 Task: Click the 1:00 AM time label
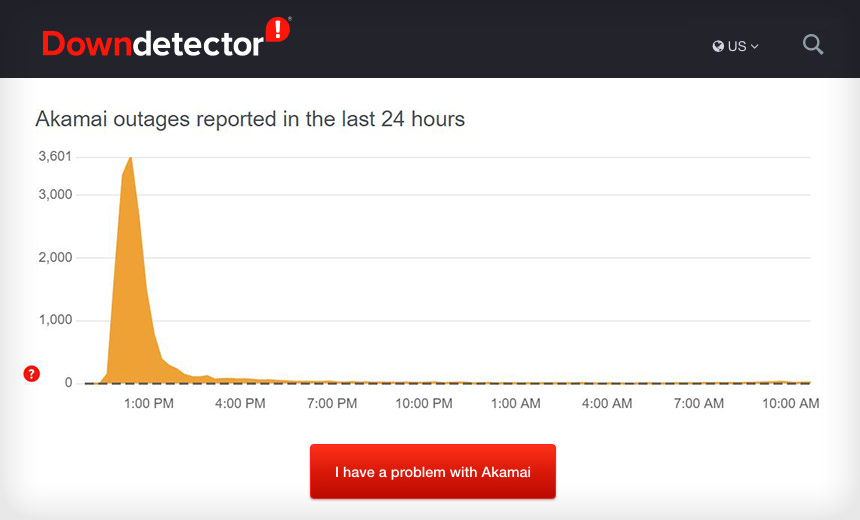pyautogui.click(x=516, y=404)
